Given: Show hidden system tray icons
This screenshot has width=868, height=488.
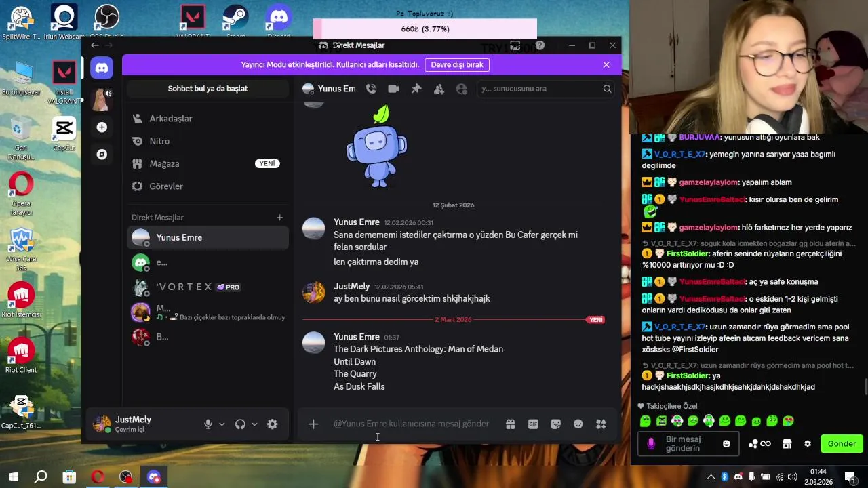Looking at the screenshot, I should [x=710, y=476].
